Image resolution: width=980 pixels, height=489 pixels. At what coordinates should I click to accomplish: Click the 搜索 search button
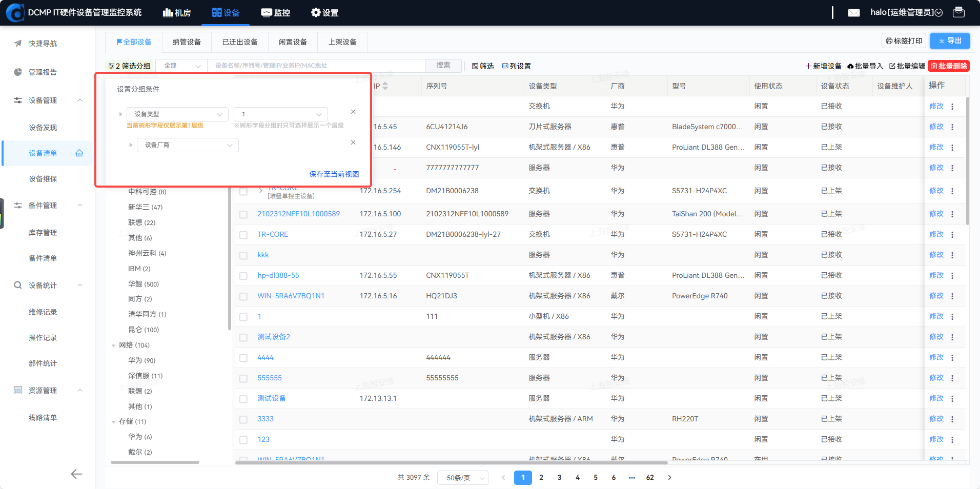(x=443, y=66)
